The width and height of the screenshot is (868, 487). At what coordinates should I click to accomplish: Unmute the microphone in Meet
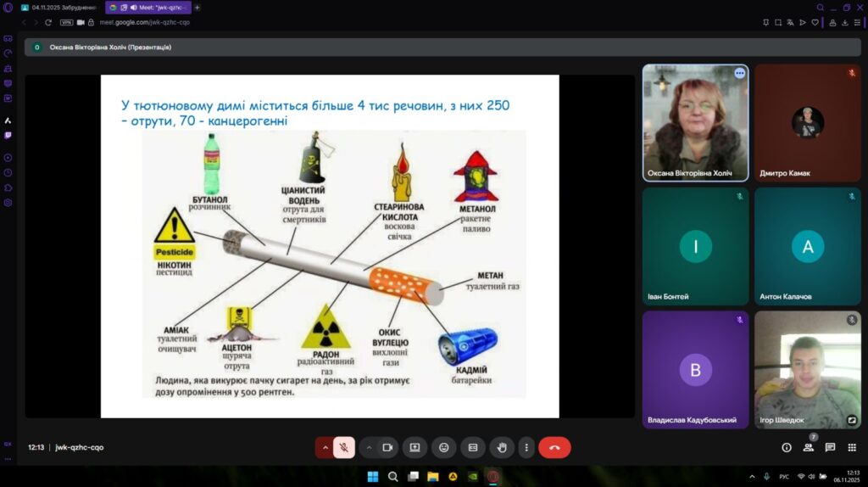pyautogui.click(x=344, y=447)
